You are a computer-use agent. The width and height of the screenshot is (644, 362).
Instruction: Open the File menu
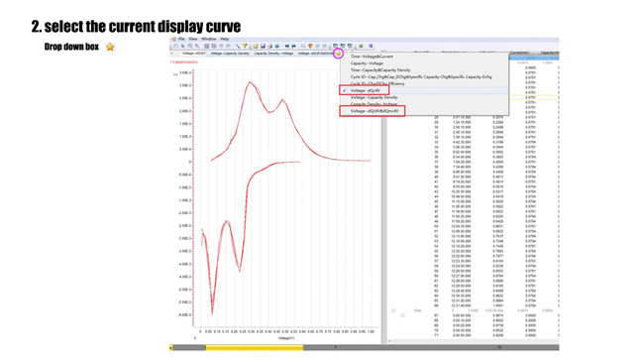coord(181,39)
